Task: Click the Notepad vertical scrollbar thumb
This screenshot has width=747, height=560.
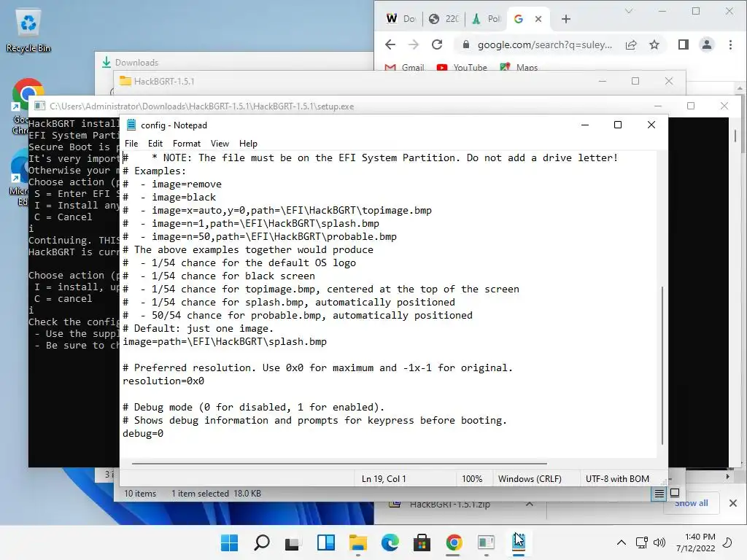Action: coord(662,366)
